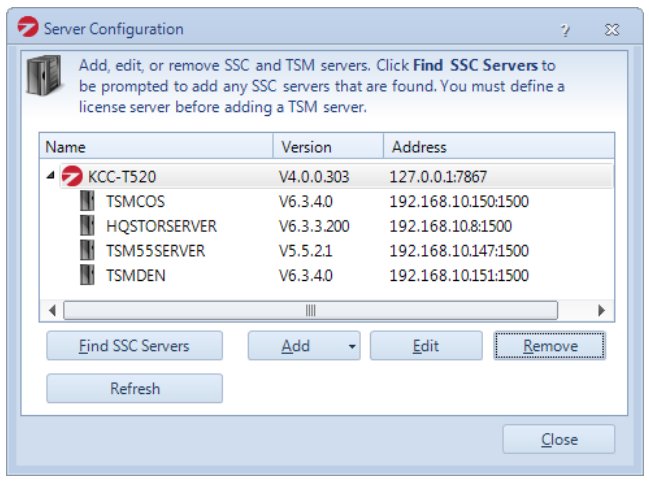
Task: Click the TSMDEN server icon
Action: (x=87, y=275)
